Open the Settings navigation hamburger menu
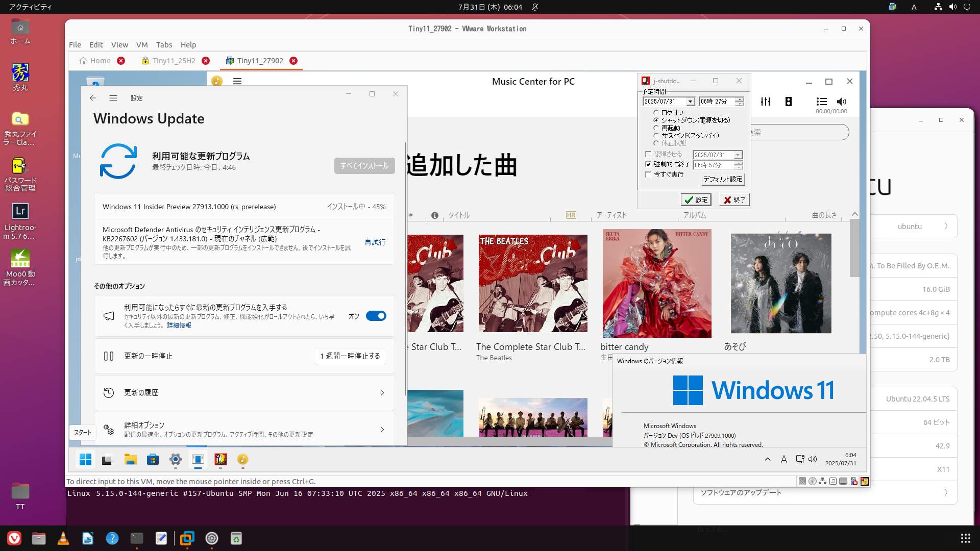The height and width of the screenshot is (551, 980). point(113,98)
